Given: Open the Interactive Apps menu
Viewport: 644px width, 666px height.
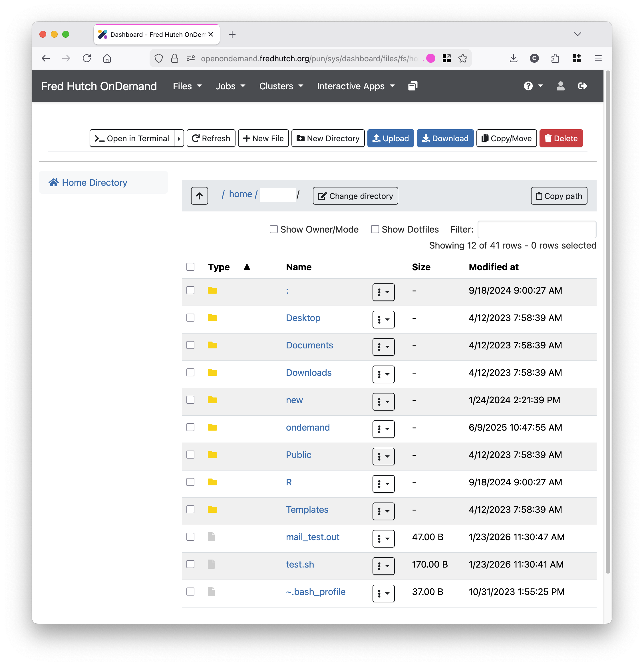Looking at the screenshot, I should click(356, 86).
